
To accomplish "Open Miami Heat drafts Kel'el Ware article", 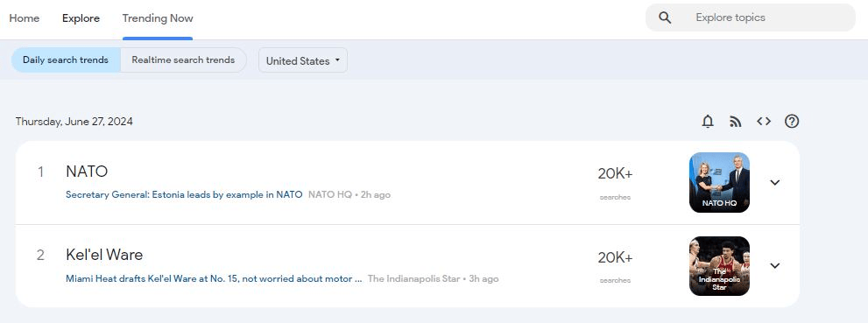I will pyautogui.click(x=214, y=278).
